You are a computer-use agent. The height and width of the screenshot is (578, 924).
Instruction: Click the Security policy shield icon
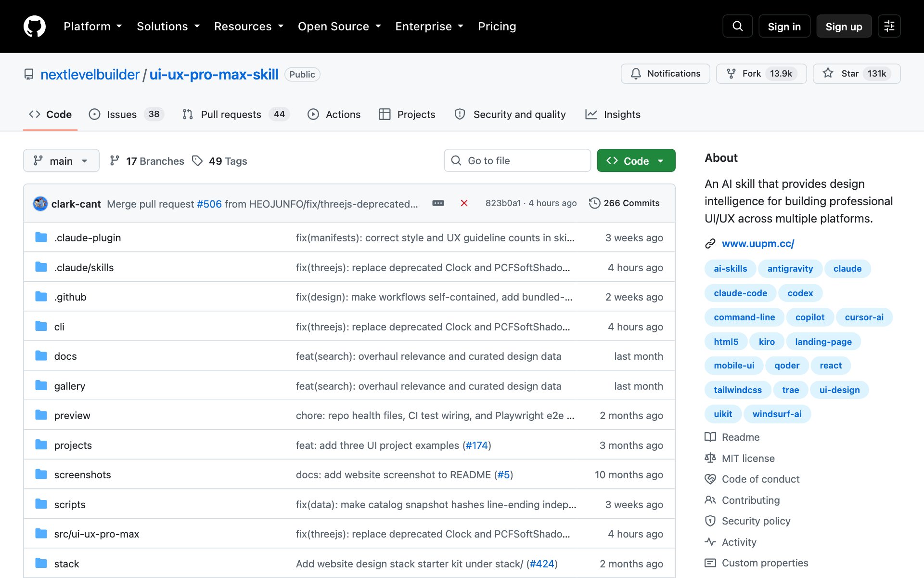tap(710, 521)
